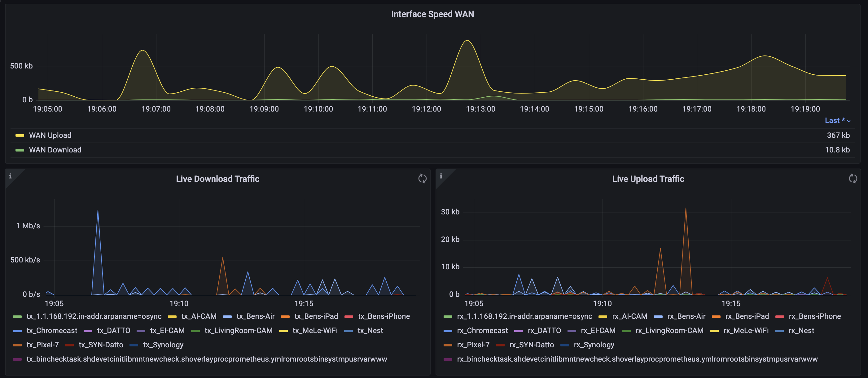The image size is (868, 378).
Task: Open the Last * sort dropdown
Action: pos(837,121)
